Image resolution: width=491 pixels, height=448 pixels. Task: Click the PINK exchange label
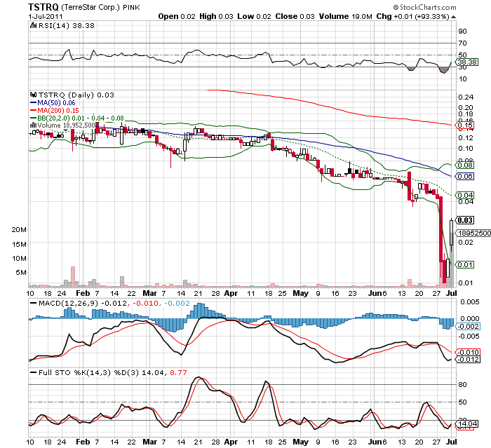131,7
